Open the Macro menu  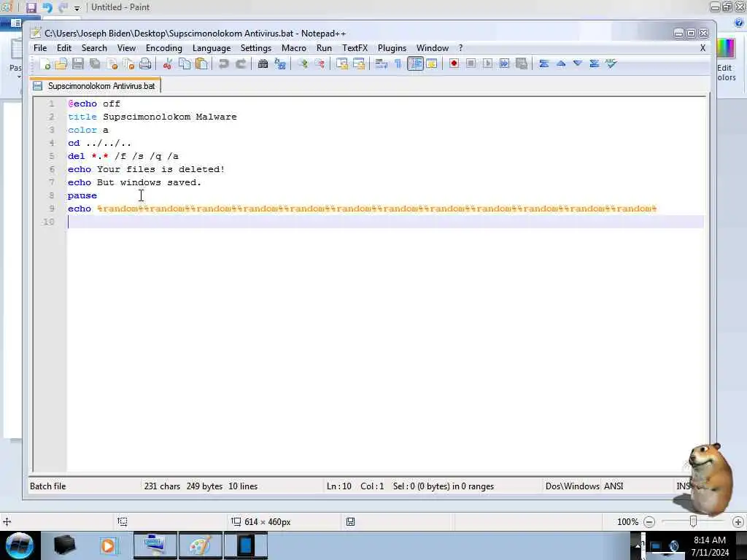[x=294, y=48]
